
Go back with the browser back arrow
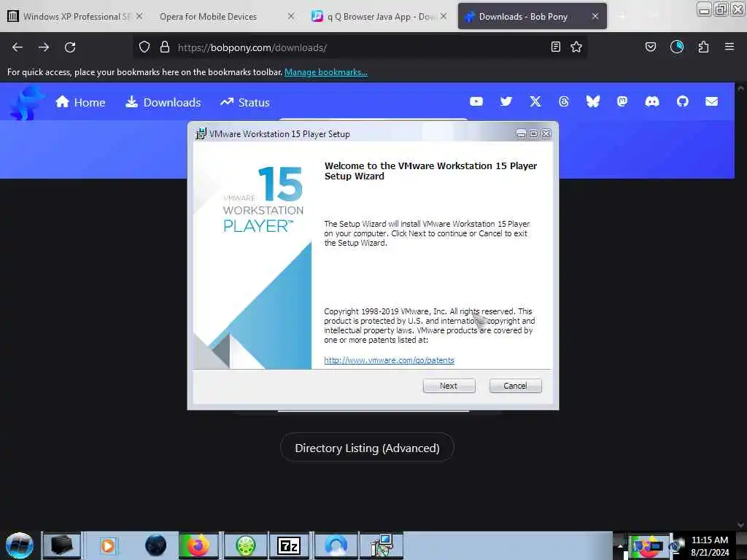coord(18,47)
